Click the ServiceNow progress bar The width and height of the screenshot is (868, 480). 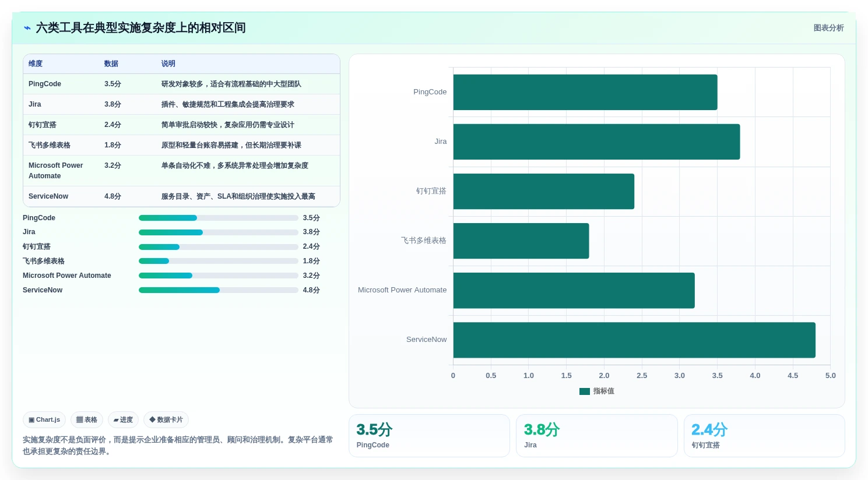tap(219, 290)
